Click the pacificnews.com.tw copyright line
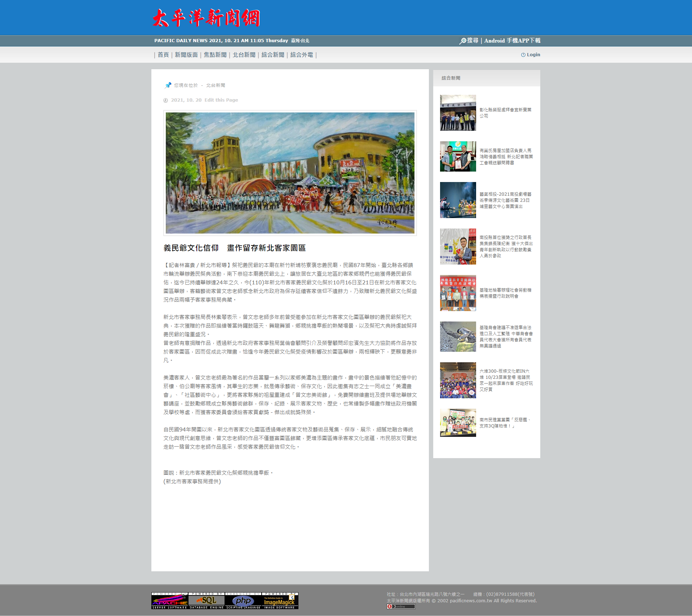This screenshot has width=692, height=616. (x=462, y=601)
